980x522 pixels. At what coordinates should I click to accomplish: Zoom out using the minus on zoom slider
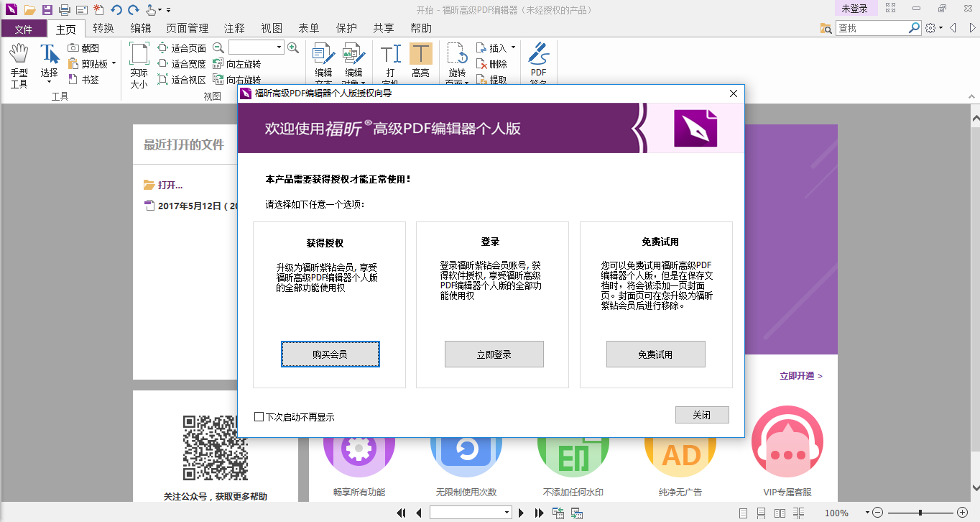coord(878,513)
